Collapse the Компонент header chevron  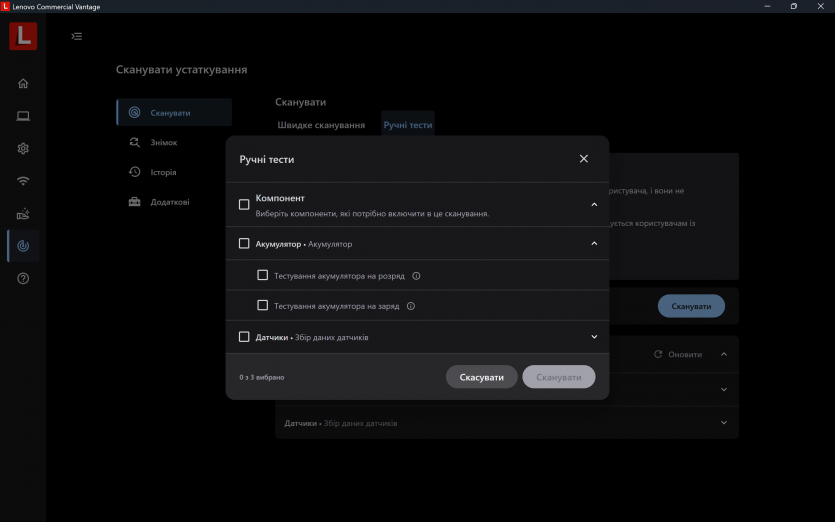point(594,205)
